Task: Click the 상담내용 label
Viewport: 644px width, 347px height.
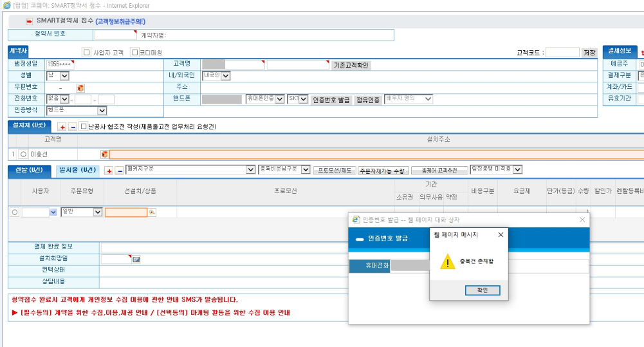Action: click(53, 281)
